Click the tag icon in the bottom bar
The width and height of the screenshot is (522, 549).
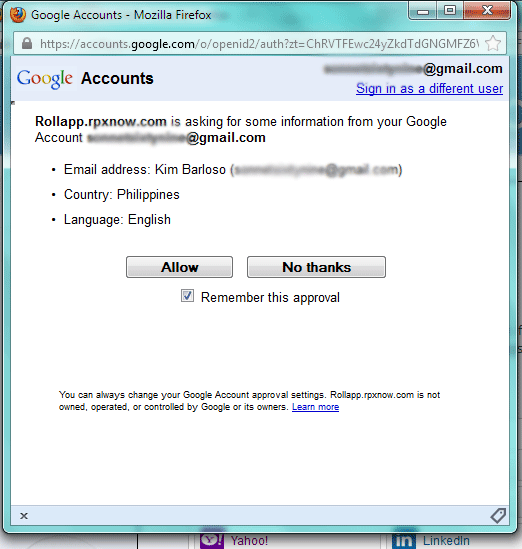[x=498, y=515]
